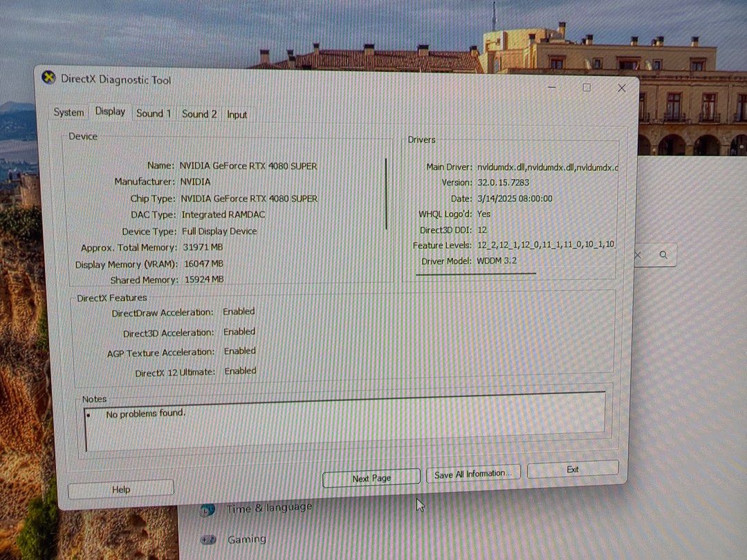Click the Manufacturer value NVIDIA
Viewport: 747px width, 560px height.
[x=195, y=182]
